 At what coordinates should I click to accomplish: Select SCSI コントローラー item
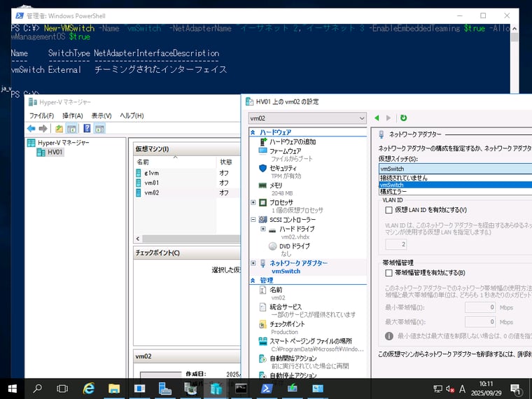[287, 220]
